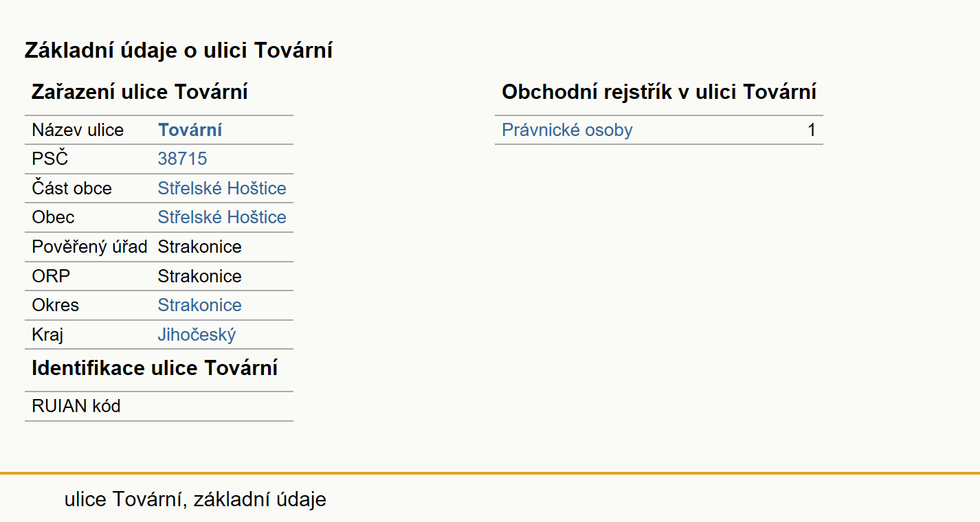
Task: Open Střelské Hoštice in the Obec row
Action: tap(222, 217)
